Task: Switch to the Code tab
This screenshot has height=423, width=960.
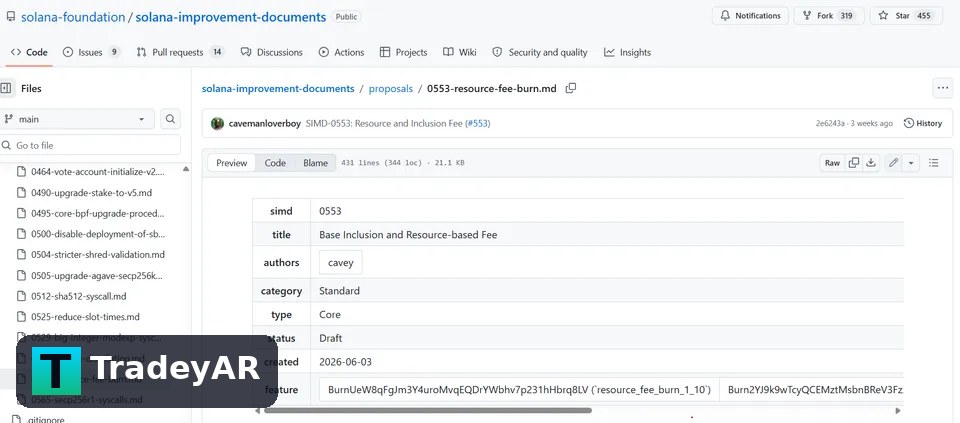Action: tap(29, 53)
